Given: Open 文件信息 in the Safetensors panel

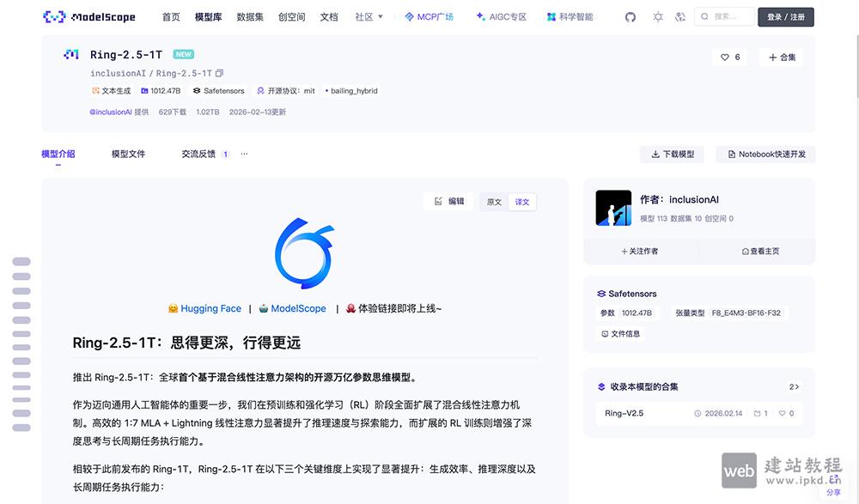Looking at the screenshot, I should click(x=621, y=333).
